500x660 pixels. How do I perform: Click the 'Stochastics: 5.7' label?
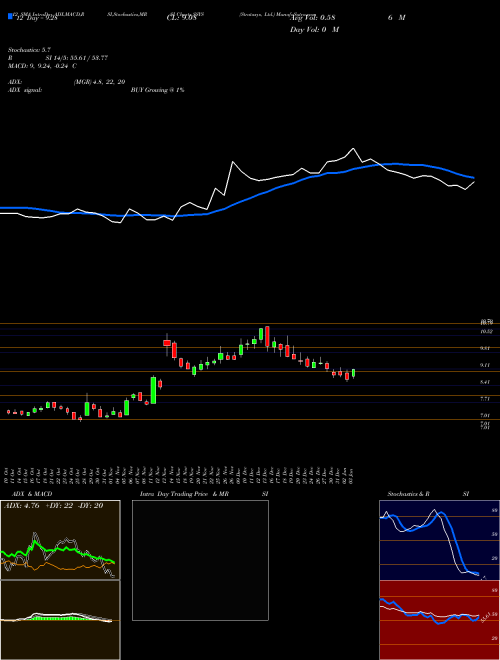click(29, 50)
